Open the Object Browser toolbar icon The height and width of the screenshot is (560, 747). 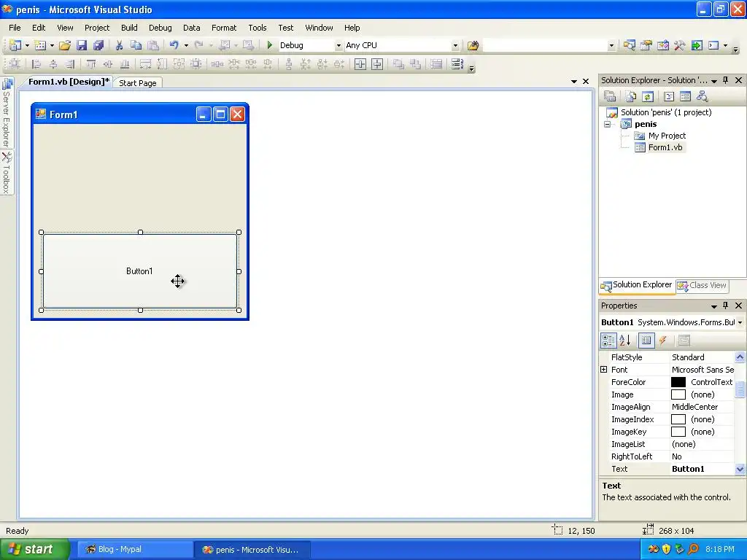pos(662,45)
